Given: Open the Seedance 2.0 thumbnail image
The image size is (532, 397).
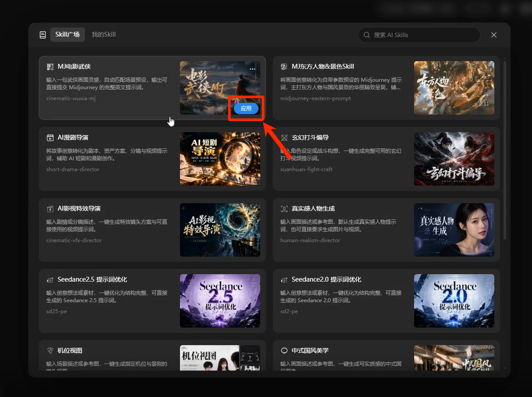Looking at the screenshot, I should point(454,301).
